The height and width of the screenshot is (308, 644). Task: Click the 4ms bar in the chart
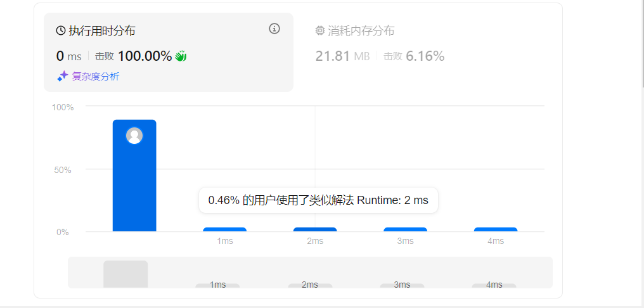[496, 229]
